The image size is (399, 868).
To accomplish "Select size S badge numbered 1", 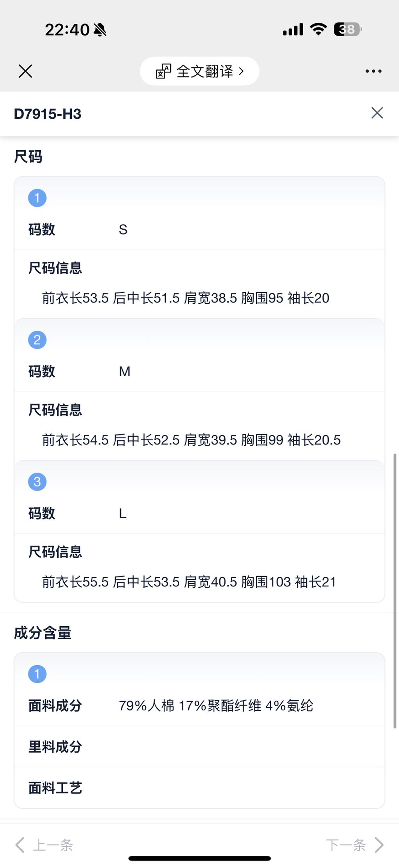I will [37, 198].
